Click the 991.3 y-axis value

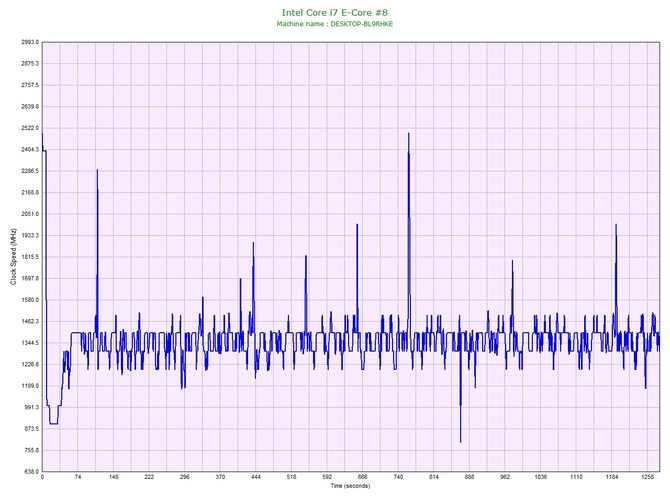(31, 407)
